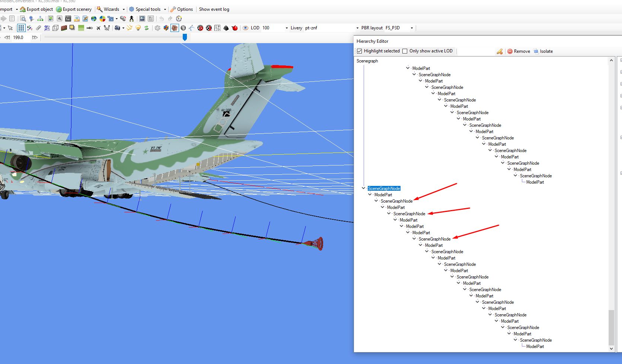Screen dimensions: 622x364
Task: Click the light bulb icon
Action: point(138,28)
